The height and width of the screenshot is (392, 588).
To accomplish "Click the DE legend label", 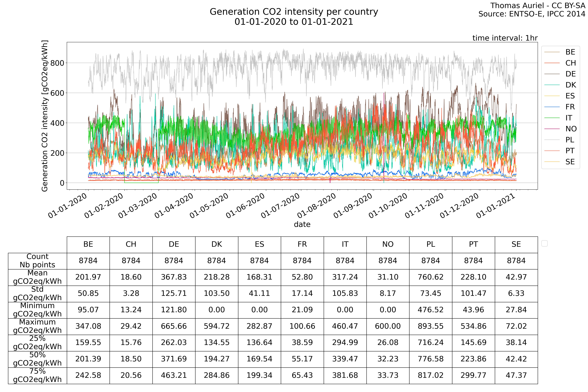I will point(570,74).
